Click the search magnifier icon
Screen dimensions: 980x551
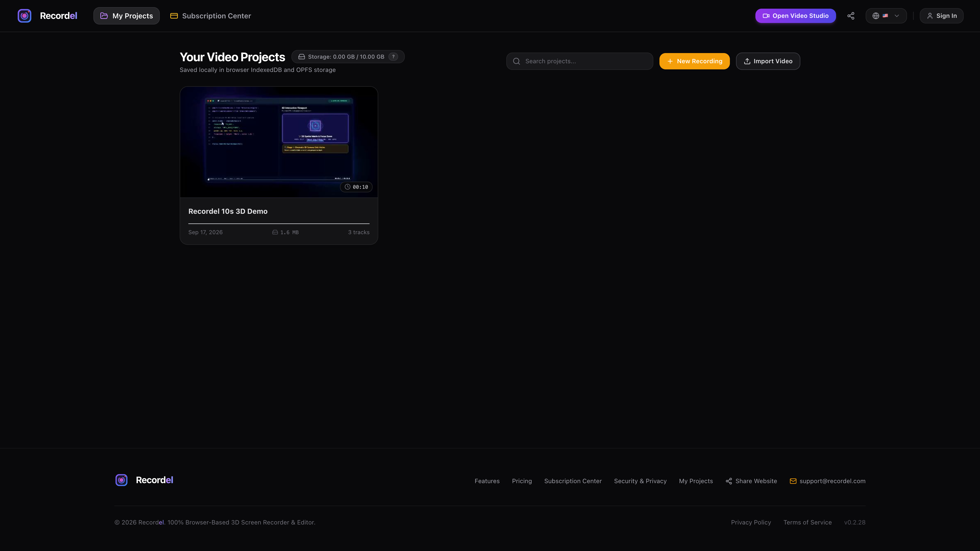coord(516,61)
